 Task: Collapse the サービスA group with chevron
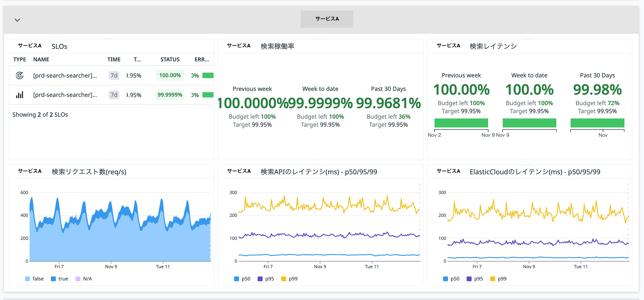point(17,20)
